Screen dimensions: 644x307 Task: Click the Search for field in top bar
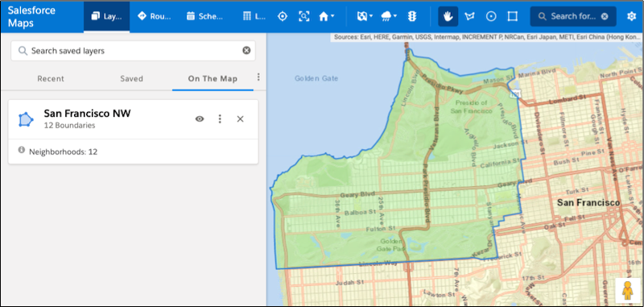tap(573, 16)
